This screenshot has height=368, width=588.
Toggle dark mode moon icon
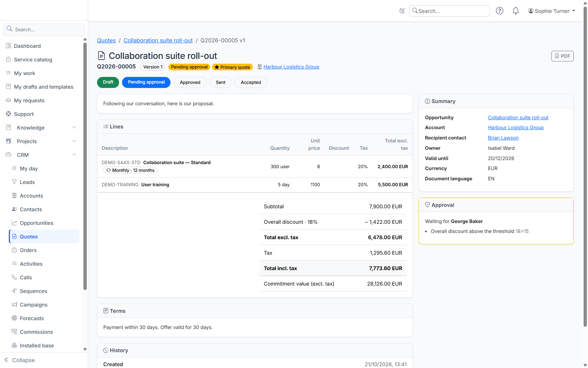(x=402, y=11)
